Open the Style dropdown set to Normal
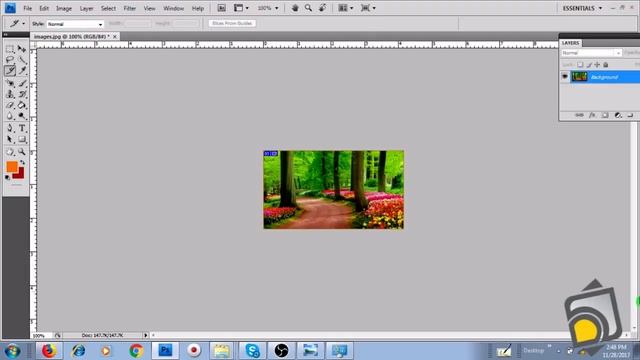 [75, 24]
